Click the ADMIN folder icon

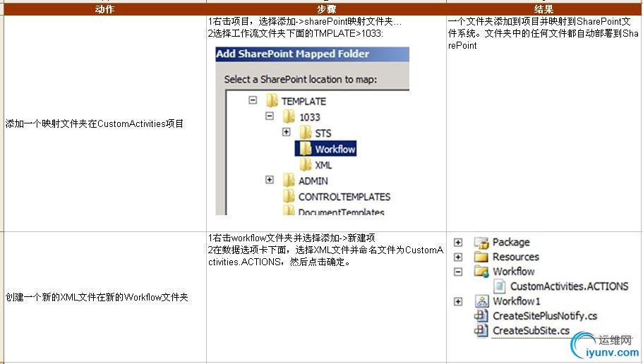pyautogui.click(x=289, y=181)
